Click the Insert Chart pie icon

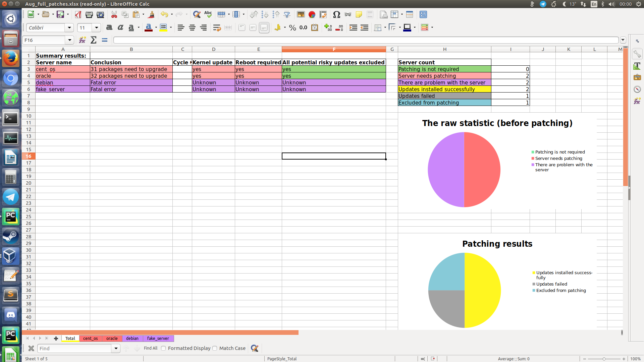(x=312, y=14)
